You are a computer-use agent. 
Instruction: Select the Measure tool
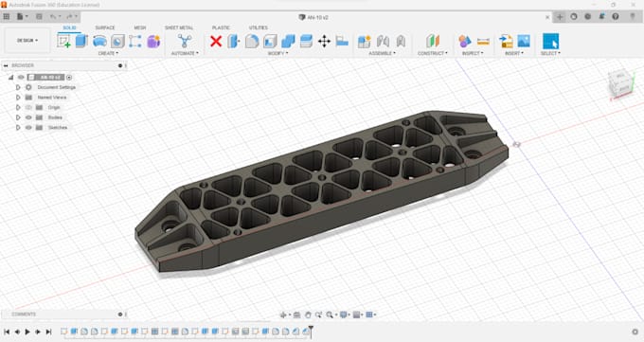[x=483, y=41]
